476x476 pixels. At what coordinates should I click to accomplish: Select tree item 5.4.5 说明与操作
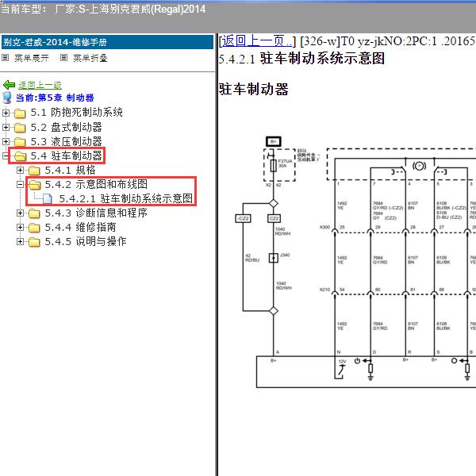click(x=86, y=242)
